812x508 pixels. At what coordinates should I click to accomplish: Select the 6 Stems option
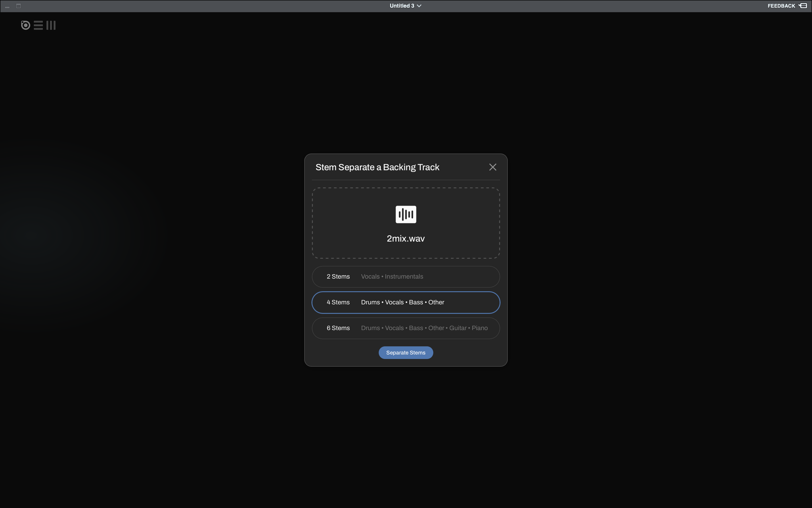tap(406, 328)
